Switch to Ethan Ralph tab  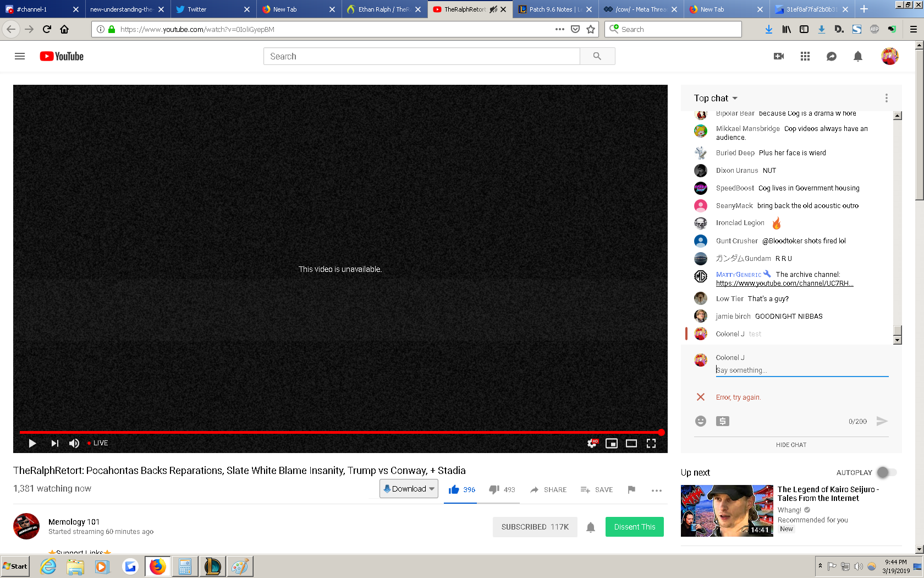coord(384,9)
